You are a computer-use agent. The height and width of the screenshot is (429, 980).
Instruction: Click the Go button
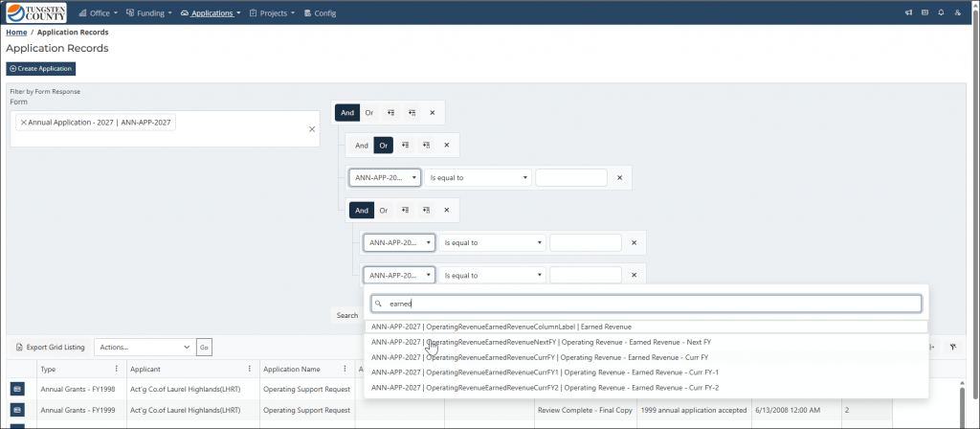point(204,347)
